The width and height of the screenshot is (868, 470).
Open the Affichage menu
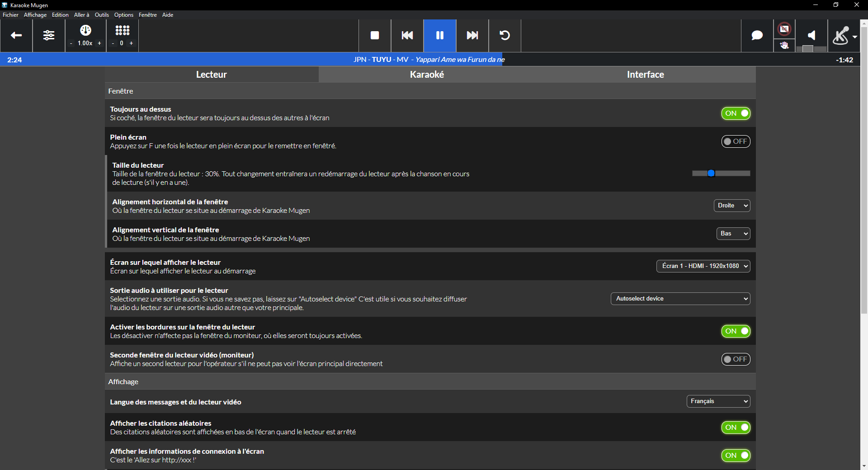click(x=35, y=15)
